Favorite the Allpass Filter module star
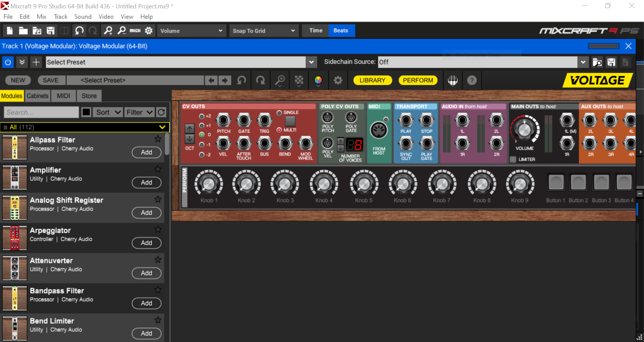The height and width of the screenshot is (342, 644). pos(158,139)
